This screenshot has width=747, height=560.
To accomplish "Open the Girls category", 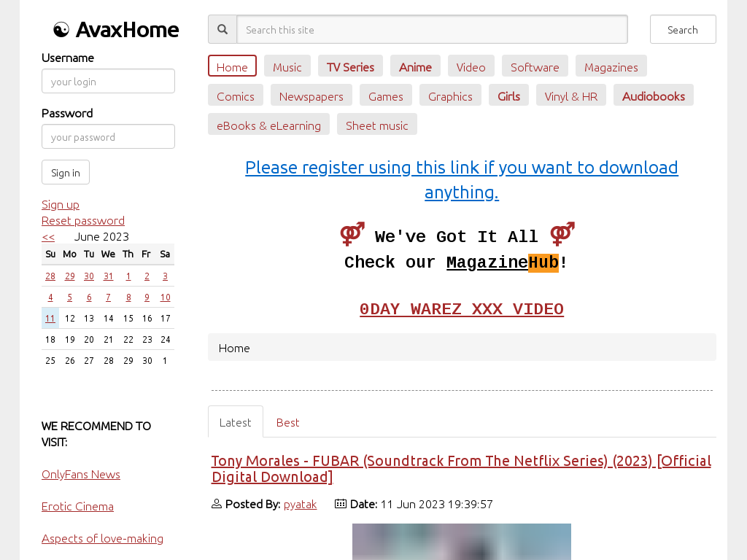I will point(508,96).
